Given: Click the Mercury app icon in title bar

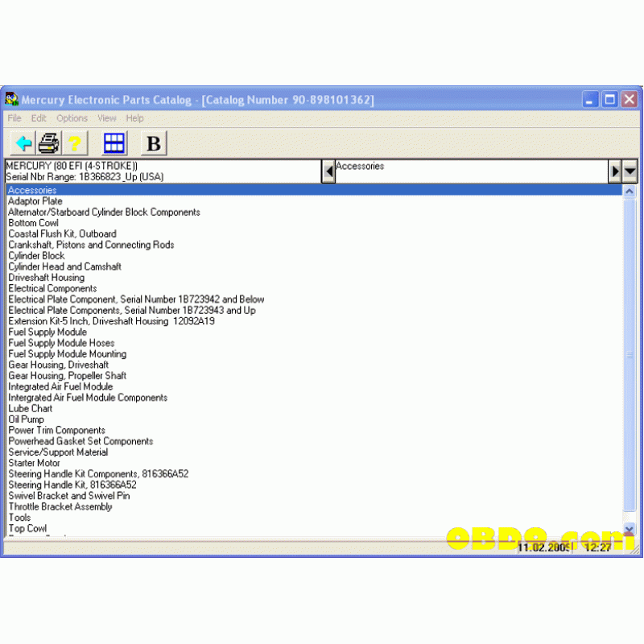Looking at the screenshot, I should [11, 99].
